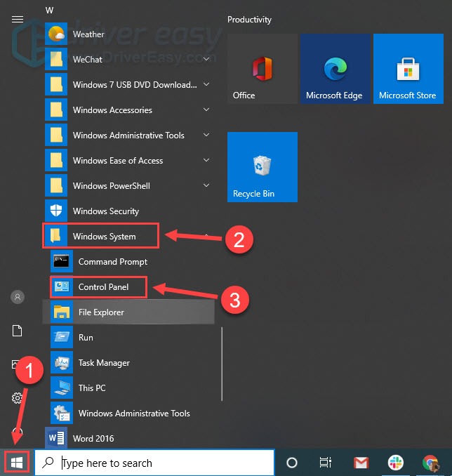Image resolution: width=452 pixels, height=476 pixels.
Task: Select the Windows PowerShell label
Action: click(x=112, y=186)
